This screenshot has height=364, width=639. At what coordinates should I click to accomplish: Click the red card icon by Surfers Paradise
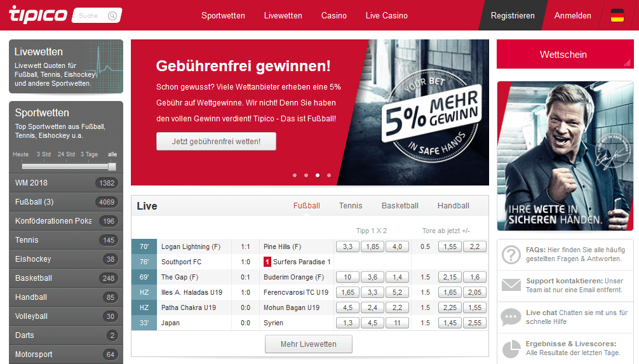[267, 262]
